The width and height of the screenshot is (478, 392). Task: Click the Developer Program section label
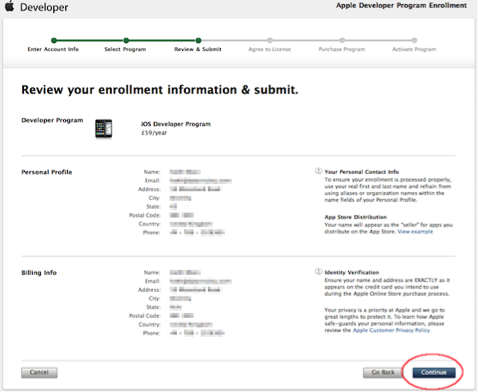pos(52,120)
